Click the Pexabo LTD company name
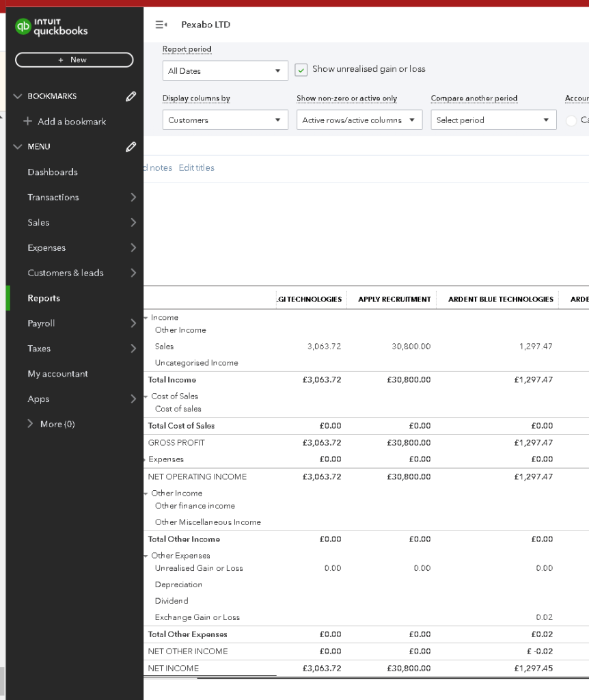The width and height of the screenshot is (589, 700). [x=206, y=25]
